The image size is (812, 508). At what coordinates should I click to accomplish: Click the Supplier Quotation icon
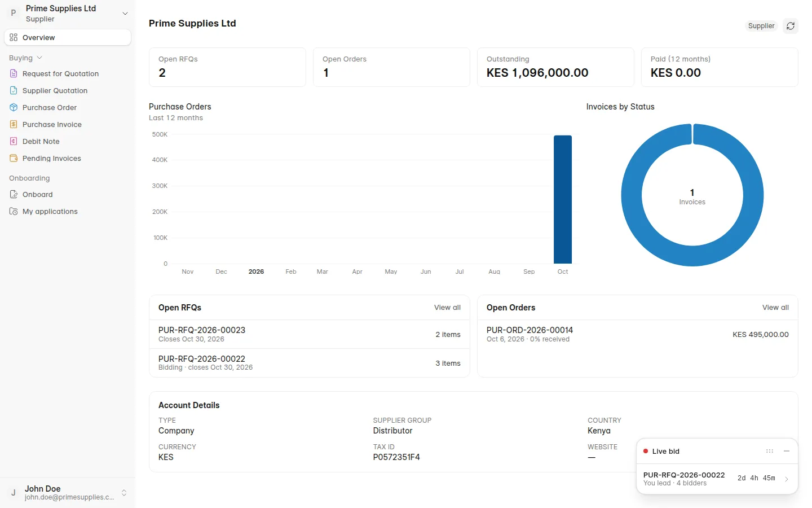(x=14, y=90)
